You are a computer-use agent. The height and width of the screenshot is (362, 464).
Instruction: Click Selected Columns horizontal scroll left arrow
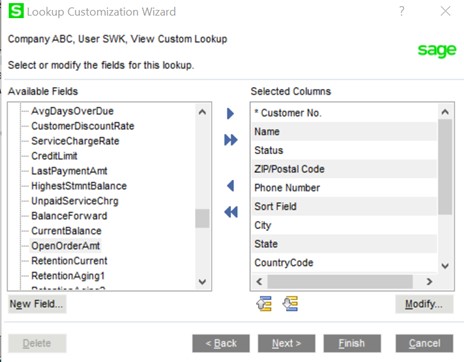pos(259,282)
